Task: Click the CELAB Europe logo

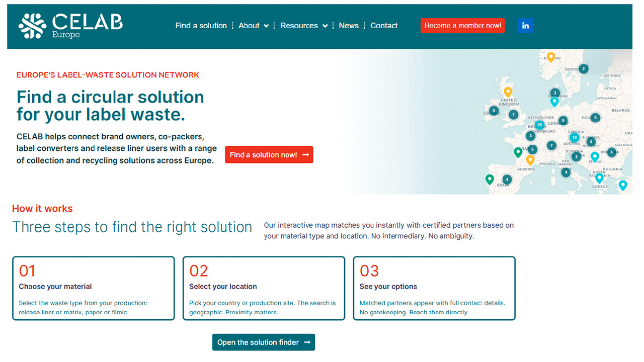Action: point(71,26)
